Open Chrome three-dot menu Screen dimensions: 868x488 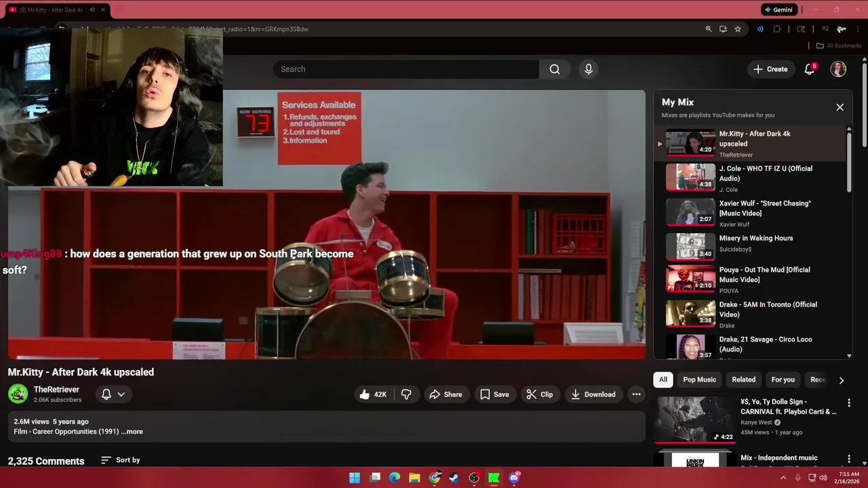click(x=858, y=29)
